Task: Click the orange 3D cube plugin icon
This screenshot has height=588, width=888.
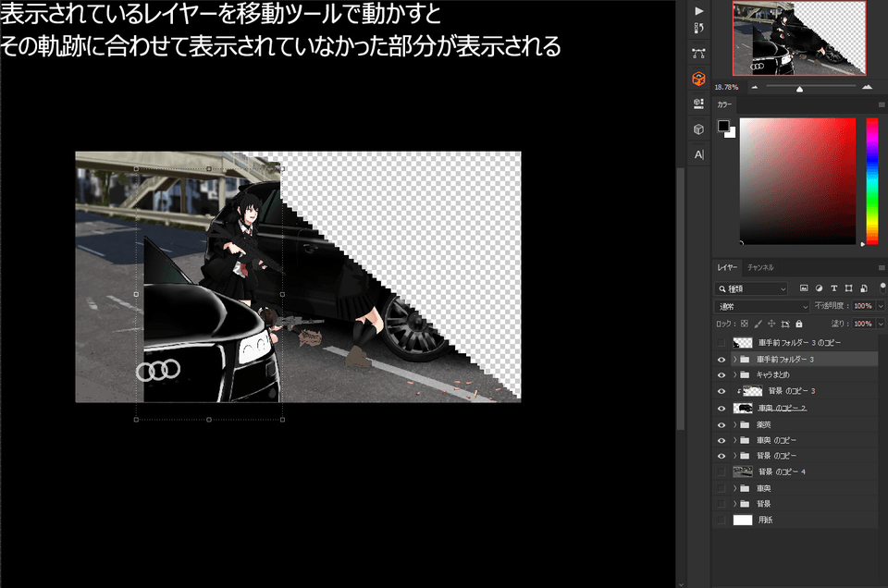Action: [698, 80]
